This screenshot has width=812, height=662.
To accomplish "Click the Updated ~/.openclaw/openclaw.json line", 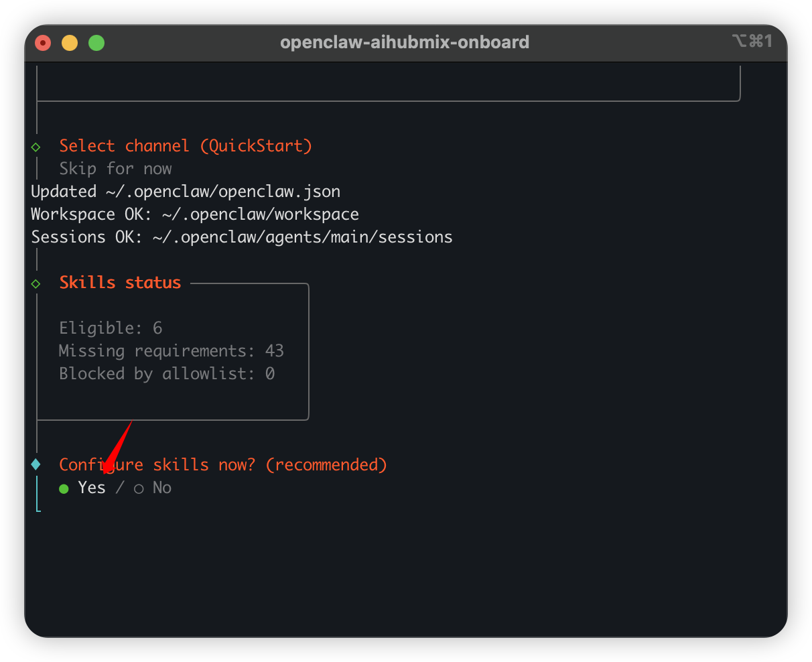I will tap(186, 192).
